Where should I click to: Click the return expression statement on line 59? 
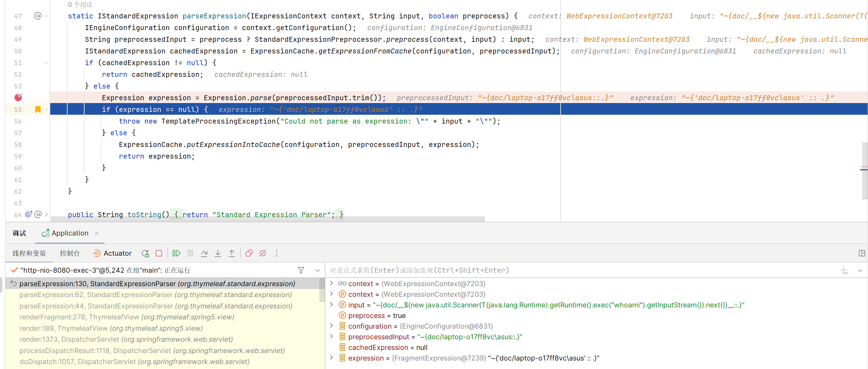[157, 156]
